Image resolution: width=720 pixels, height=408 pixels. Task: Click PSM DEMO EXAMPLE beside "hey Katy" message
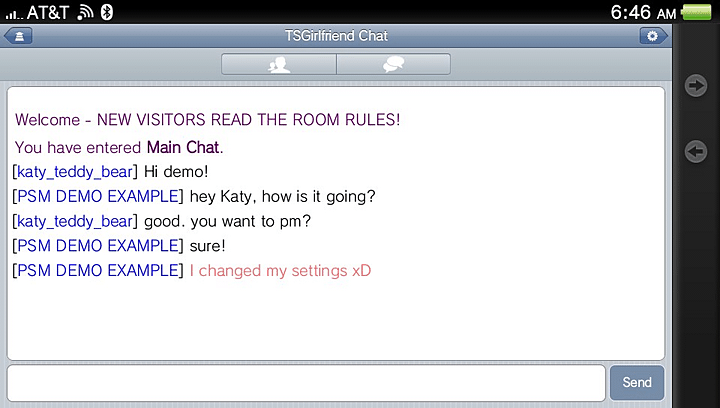[x=98, y=196]
